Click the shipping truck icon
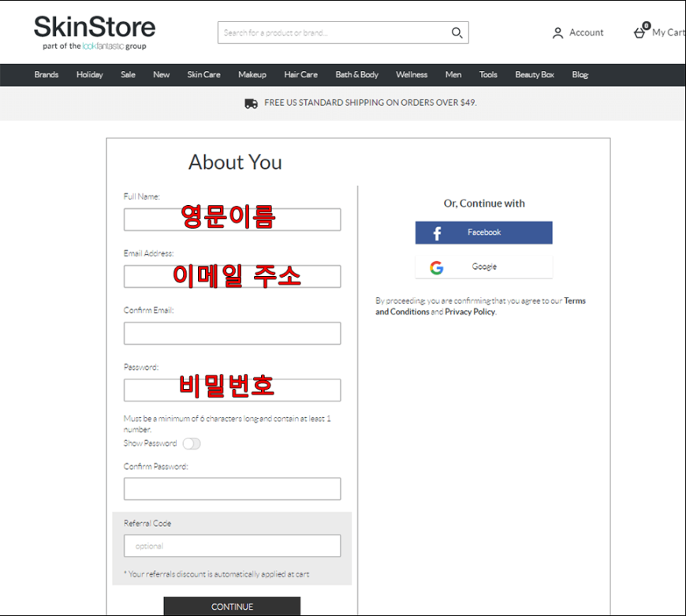The image size is (686, 616). [251, 103]
